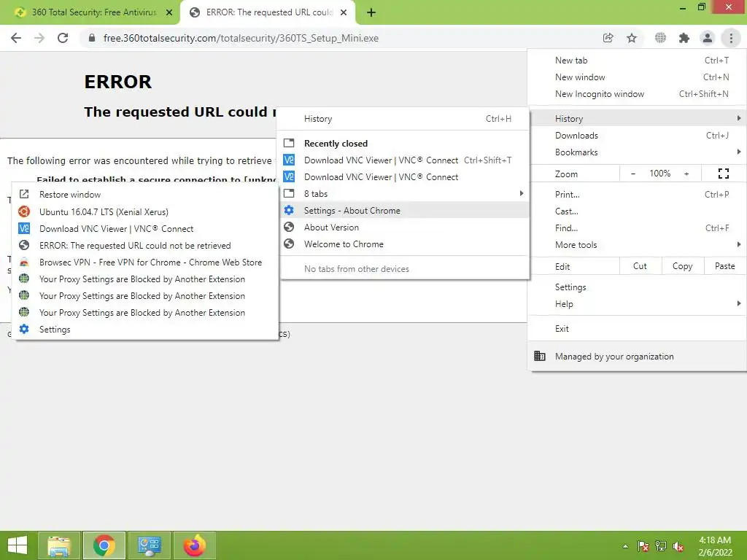Screen dimensions: 747x560
Task: Open Welcome to Chrome history entry
Action: (403, 244)
